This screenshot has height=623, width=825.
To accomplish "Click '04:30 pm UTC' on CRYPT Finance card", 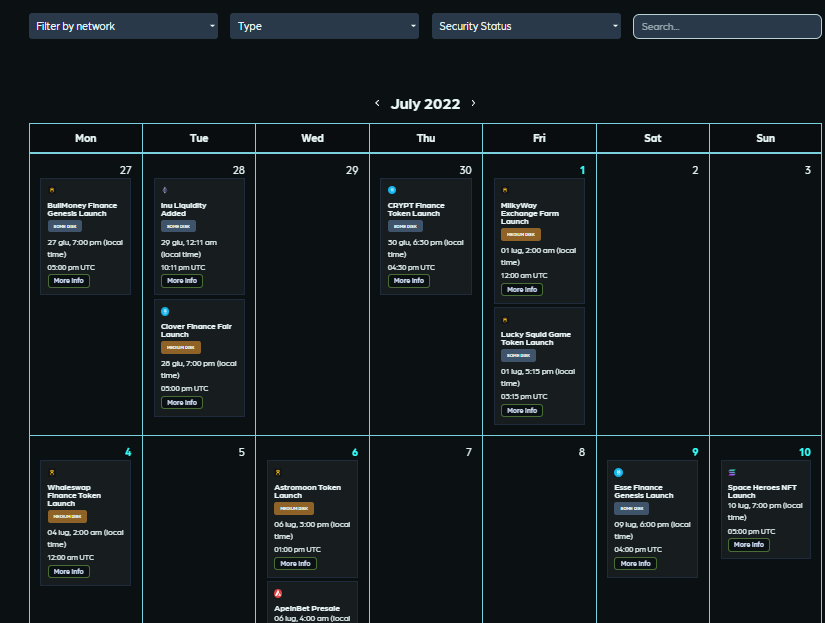I will pyautogui.click(x=411, y=268).
